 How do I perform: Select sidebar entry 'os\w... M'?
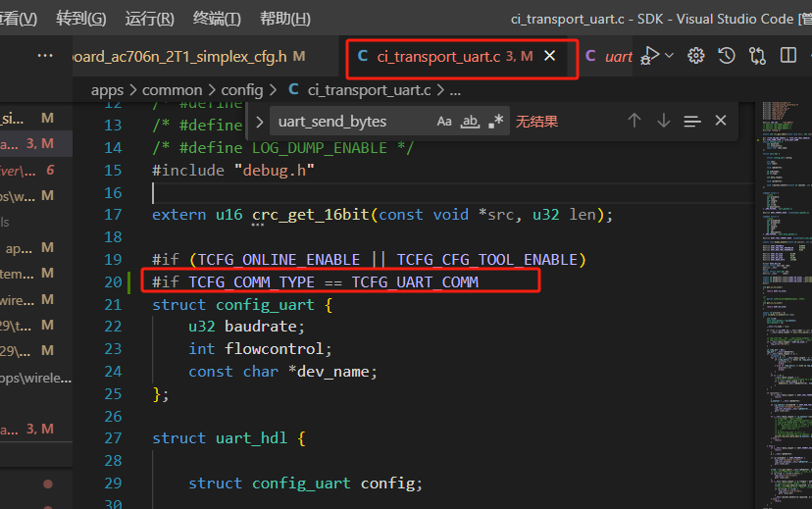[36, 196]
